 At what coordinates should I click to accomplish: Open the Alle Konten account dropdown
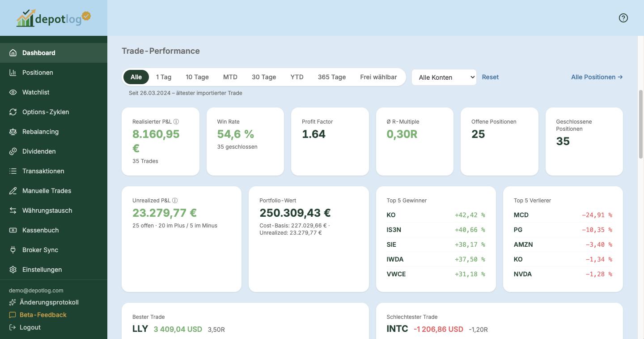point(444,77)
